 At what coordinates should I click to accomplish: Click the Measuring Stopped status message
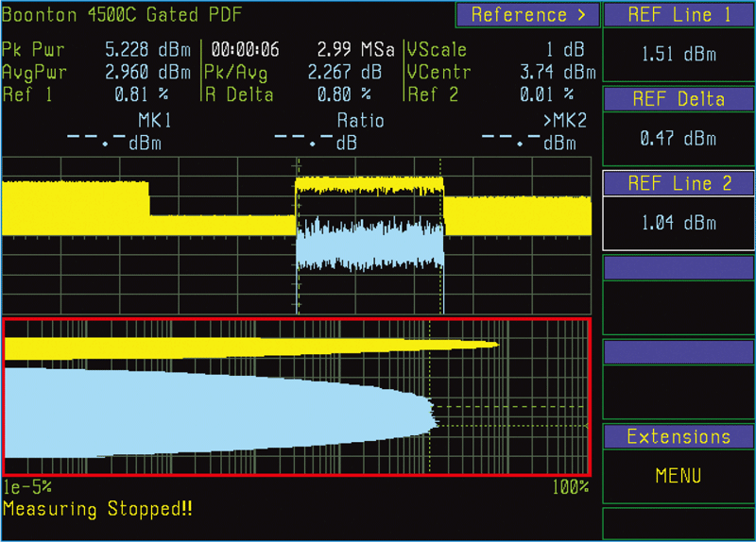point(97,509)
